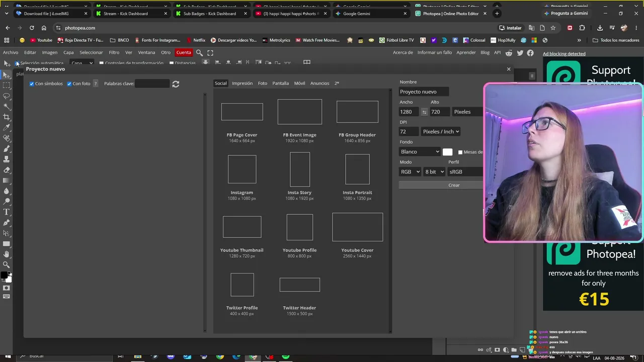Screen dimensions: 644x362
Task: Select the Gradient tool
Action: 7,180
